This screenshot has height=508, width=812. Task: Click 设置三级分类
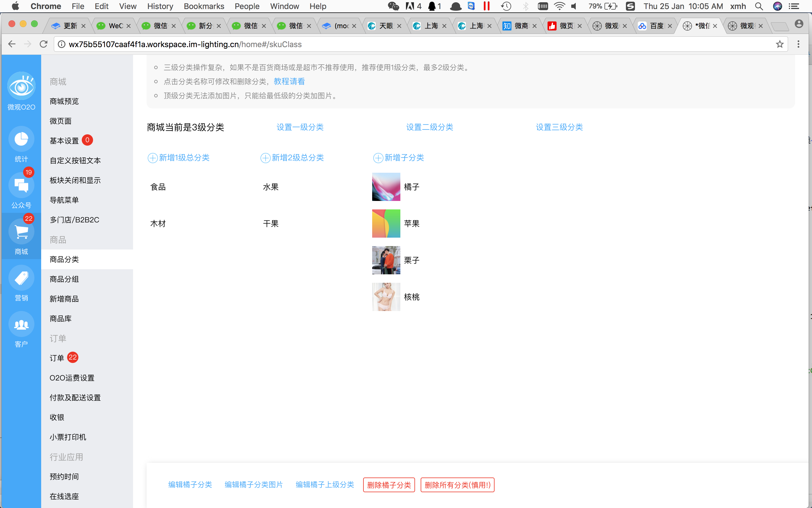click(559, 127)
